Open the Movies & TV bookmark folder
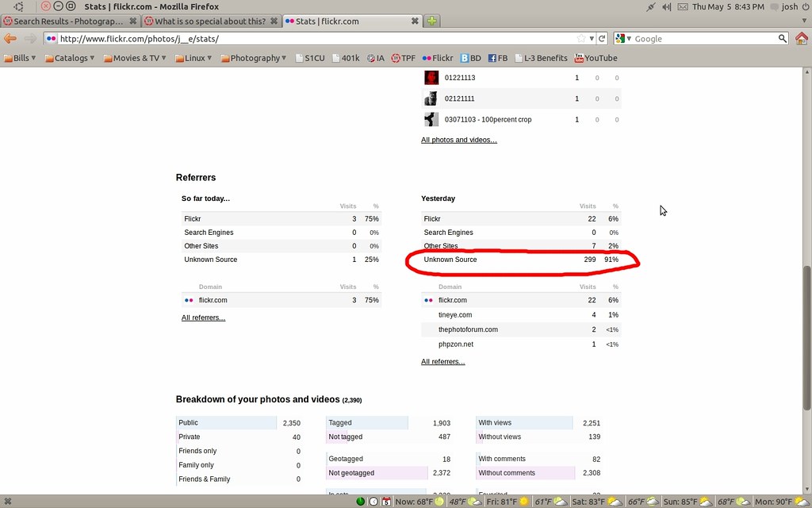Image resolution: width=812 pixels, height=508 pixels. pos(135,58)
